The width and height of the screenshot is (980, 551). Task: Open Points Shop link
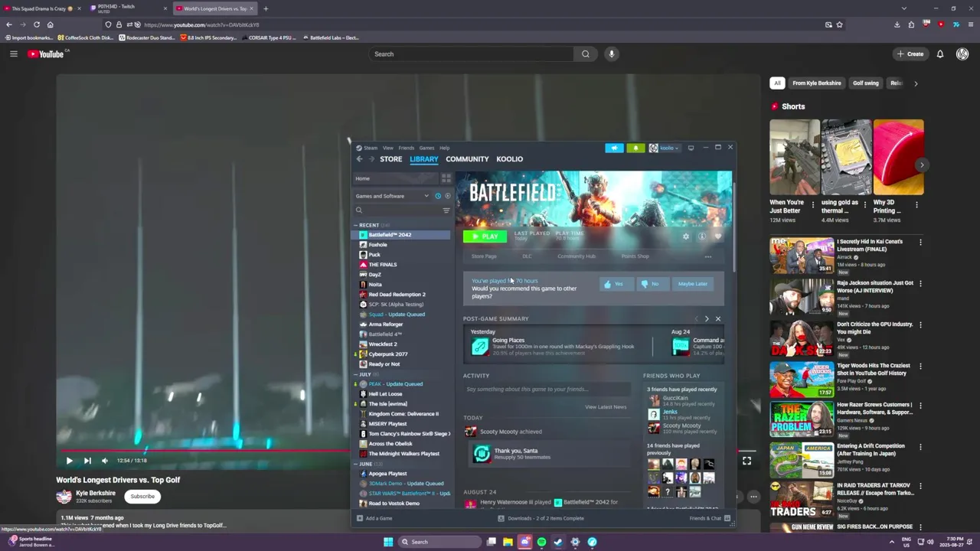pyautogui.click(x=635, y=256)
